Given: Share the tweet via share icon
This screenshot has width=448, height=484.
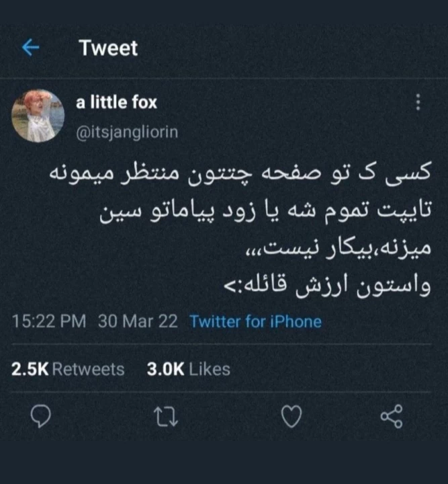Looking at the screenshot, I should (x=392, y=416).
